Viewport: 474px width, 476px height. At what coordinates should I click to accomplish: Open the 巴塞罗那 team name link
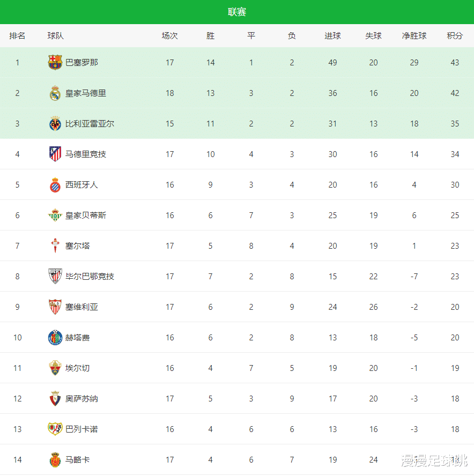click(x=82, y=63)
